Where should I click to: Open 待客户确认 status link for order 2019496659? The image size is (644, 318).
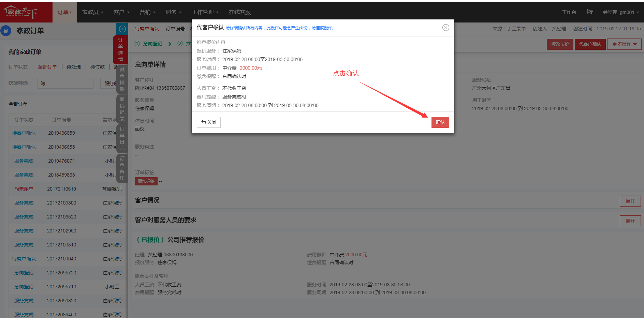pos(24,133)
